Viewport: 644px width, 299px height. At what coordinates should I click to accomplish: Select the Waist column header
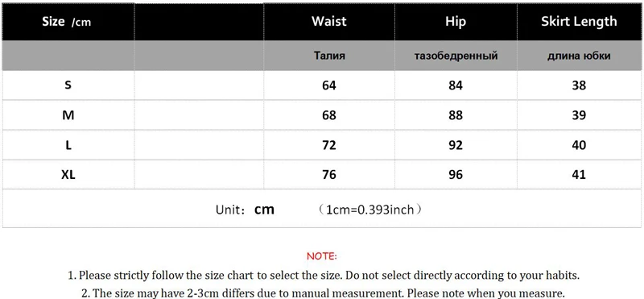tap(329, 22)
